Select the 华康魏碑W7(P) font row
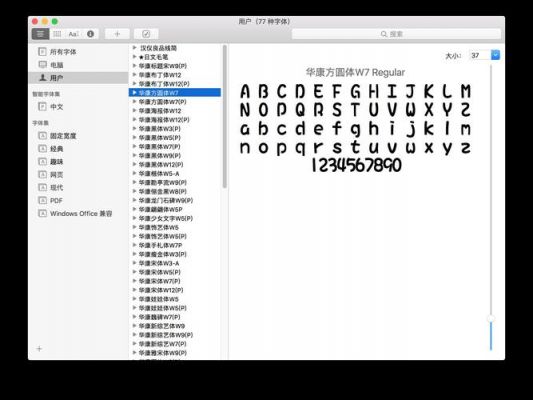This screenshot has height=400, width=533. click(x=175, y=317)
